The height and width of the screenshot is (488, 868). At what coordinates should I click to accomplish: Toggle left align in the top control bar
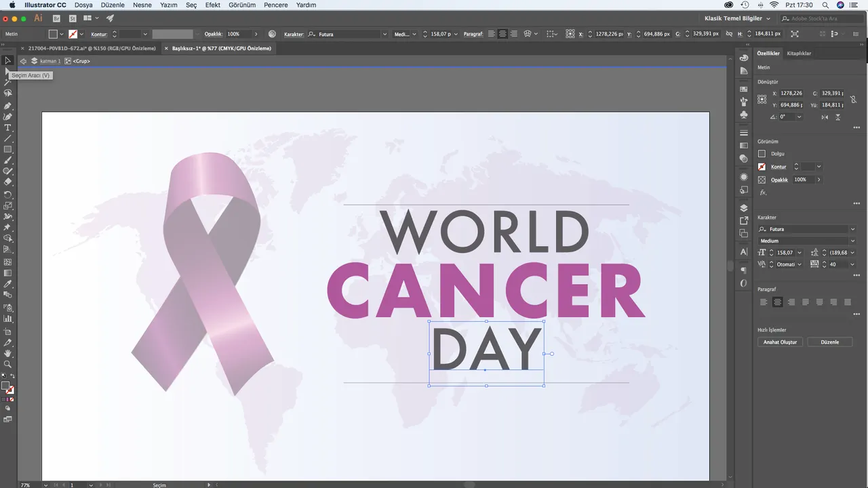[x=491, y=34]
